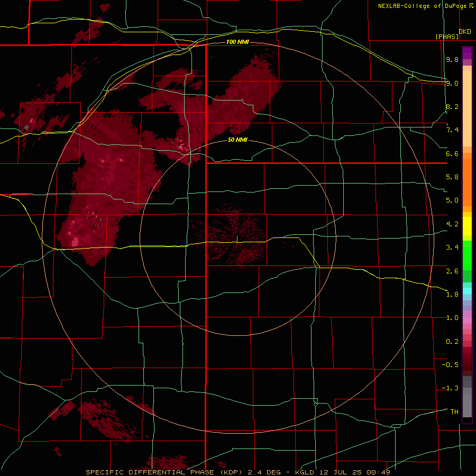
Task: Click the DKD product code label
Action: coord(465,32)
